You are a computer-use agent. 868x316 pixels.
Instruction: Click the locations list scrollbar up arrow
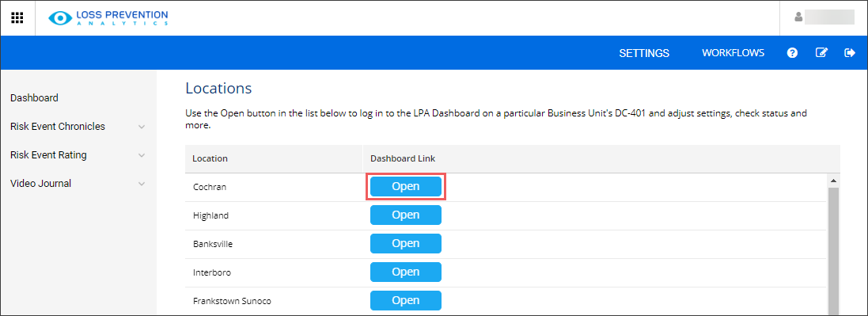(x=833, y=181)
